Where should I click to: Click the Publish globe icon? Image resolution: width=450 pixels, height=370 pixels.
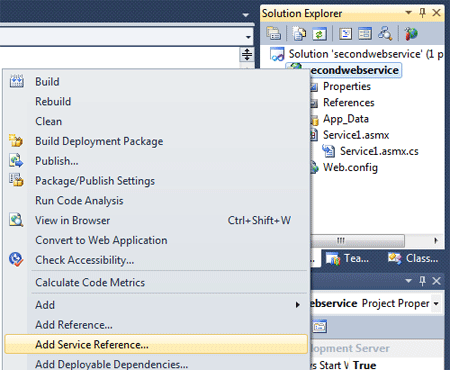point(16,161)
